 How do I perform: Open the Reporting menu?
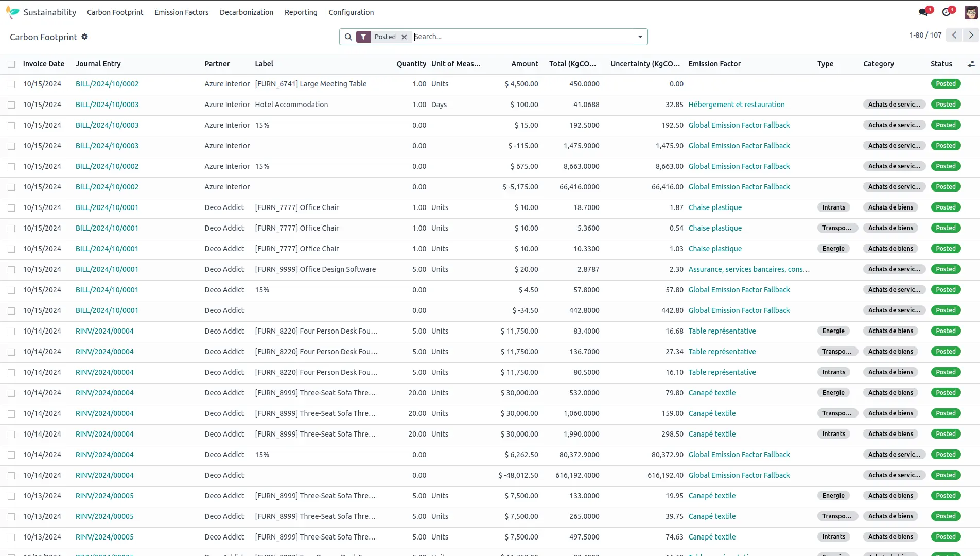click(x=301, y=12)
